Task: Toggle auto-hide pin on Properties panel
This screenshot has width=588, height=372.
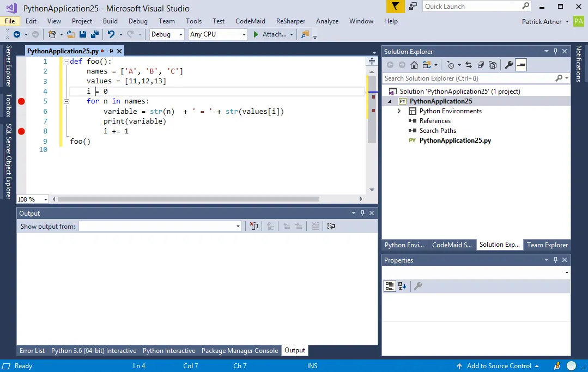Action: (x=555, y=260)
